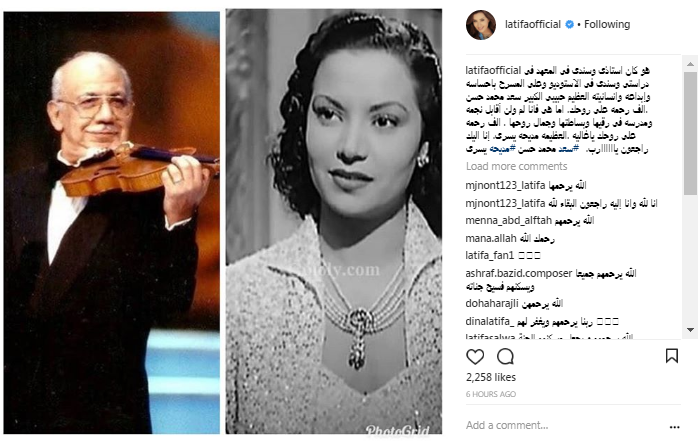Click the comments scrollbar down arrow
This screenshot has height=442, width=698.
(690, 330)
